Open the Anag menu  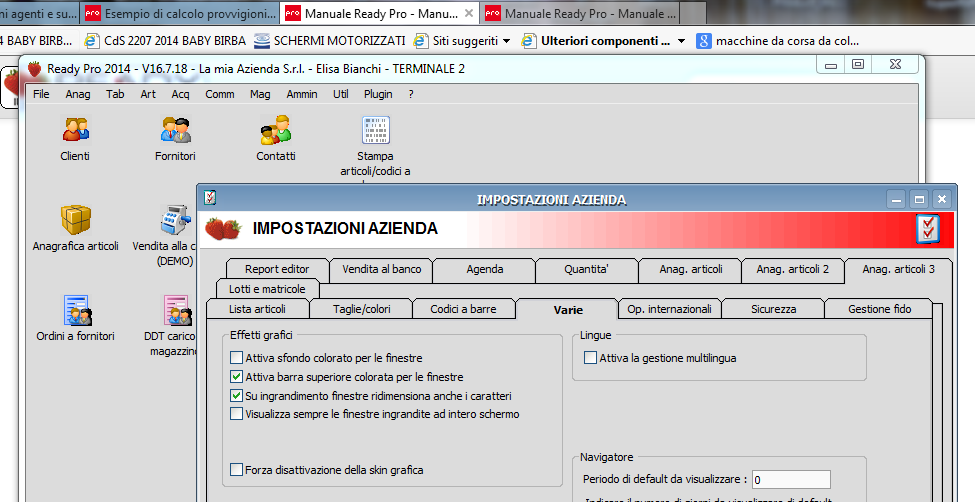[78, 94]
